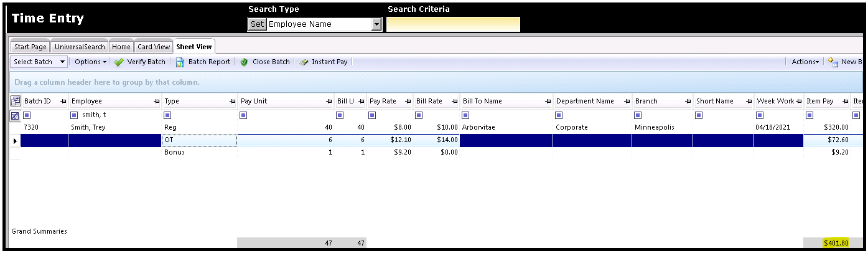Open the UniversalSearch tab
868x253 pixels.
click(80, 47)
